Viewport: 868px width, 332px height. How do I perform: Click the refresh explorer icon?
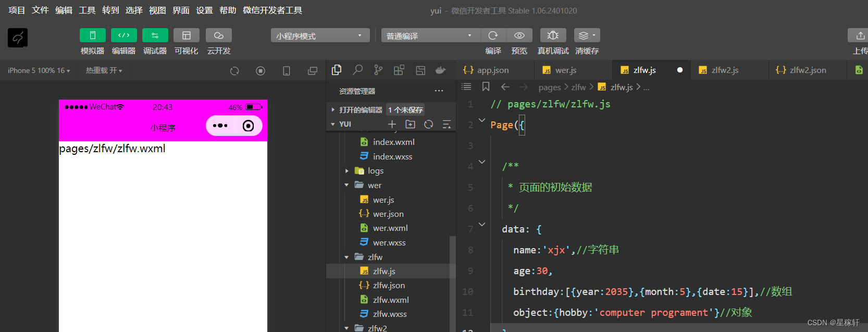click(429, 124)
